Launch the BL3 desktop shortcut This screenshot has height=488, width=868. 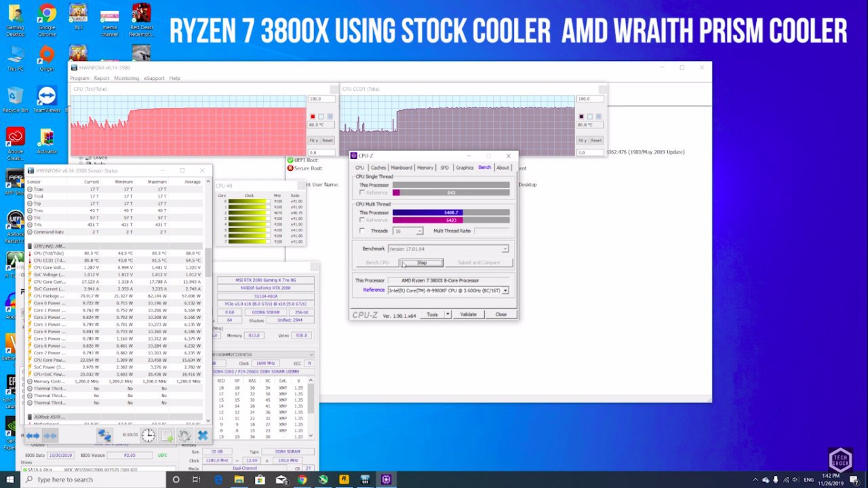78,16
